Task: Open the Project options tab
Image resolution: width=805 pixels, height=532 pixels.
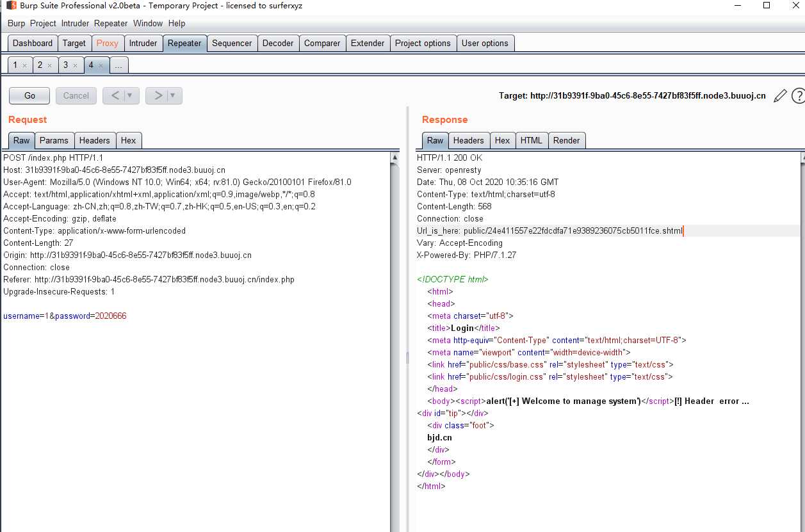Action: [423, 43]
